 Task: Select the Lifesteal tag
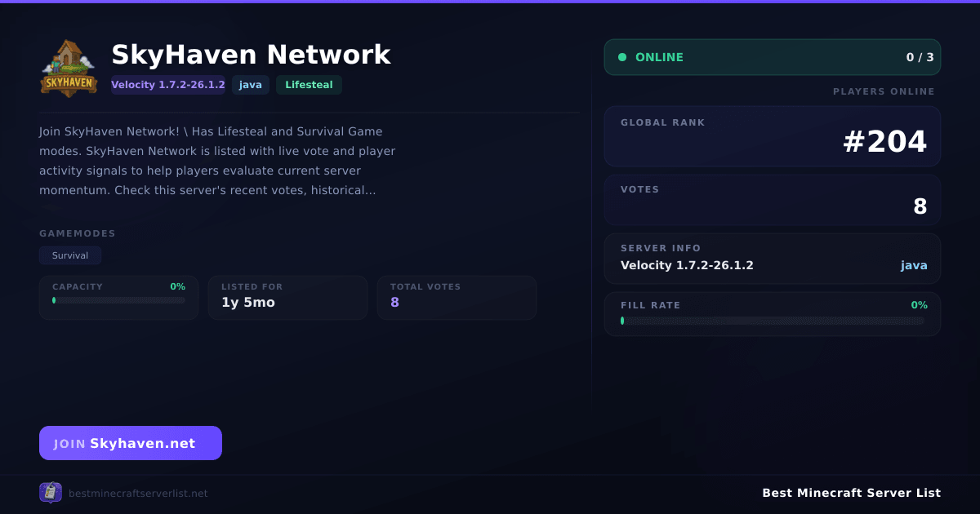coord(309,85)
